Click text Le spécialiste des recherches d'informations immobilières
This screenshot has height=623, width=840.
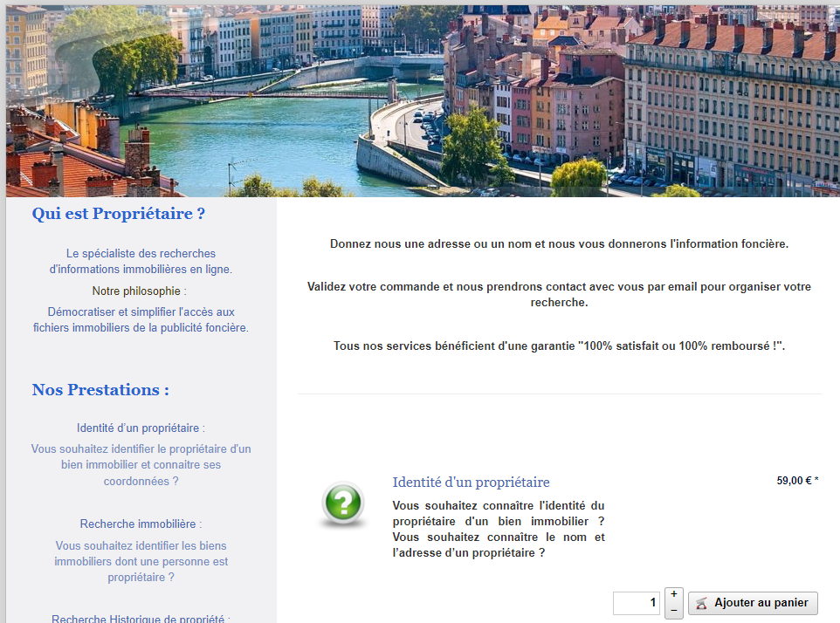[x=141, y=261]
